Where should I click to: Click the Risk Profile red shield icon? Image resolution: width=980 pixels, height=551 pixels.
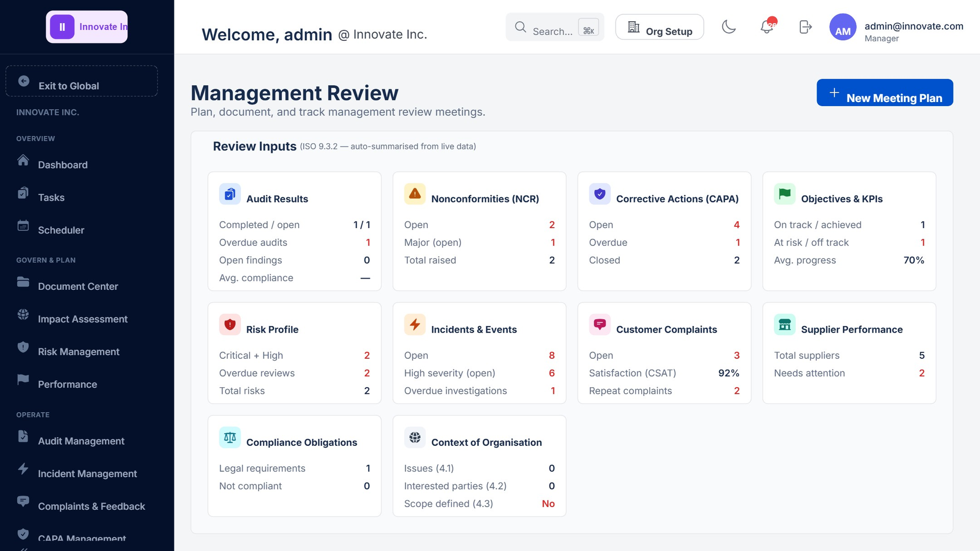(x=230, y=324)
